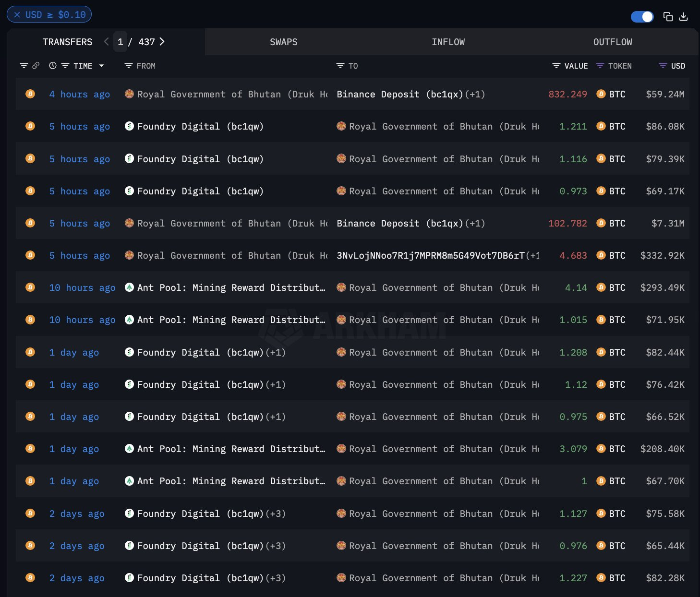This screenshot has width=700, height=597.
Task: Open the 3NvLojNNoo7R1j7MPRM8m5G49Vot7DB6rT address
Action: (431, 256)
